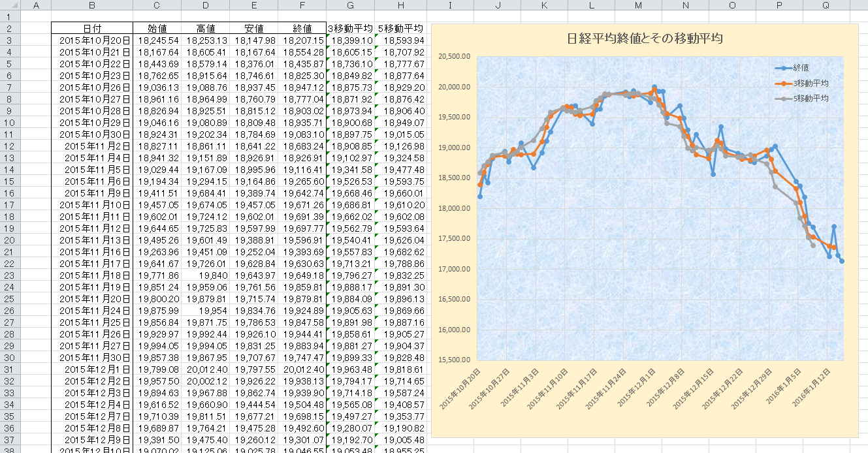Select cell with value 19,788.86
This screenshot has width=868, height=453.
[401, 263]
